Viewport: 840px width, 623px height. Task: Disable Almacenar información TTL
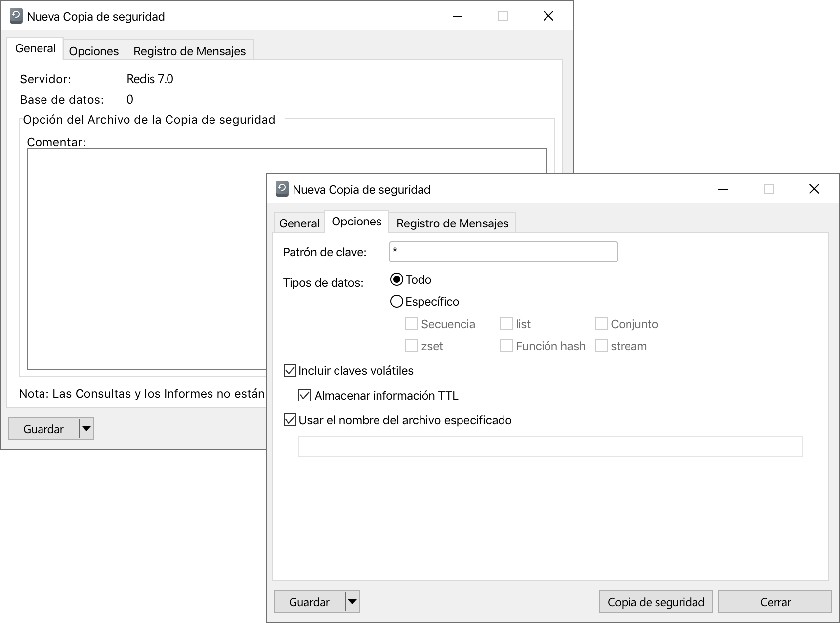click(x=304, y=395)
